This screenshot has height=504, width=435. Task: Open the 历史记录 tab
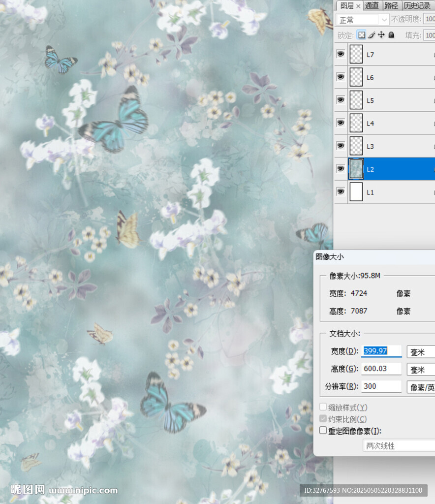point(417,5)
